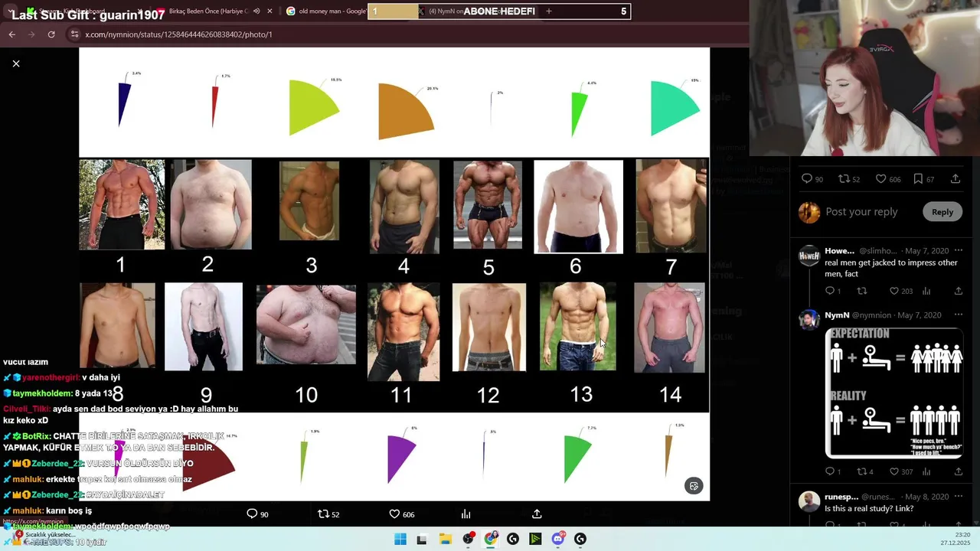Share icon under the photo
Image resolution: width=980 pixels, height=551 pixels.
pos(537,514)
